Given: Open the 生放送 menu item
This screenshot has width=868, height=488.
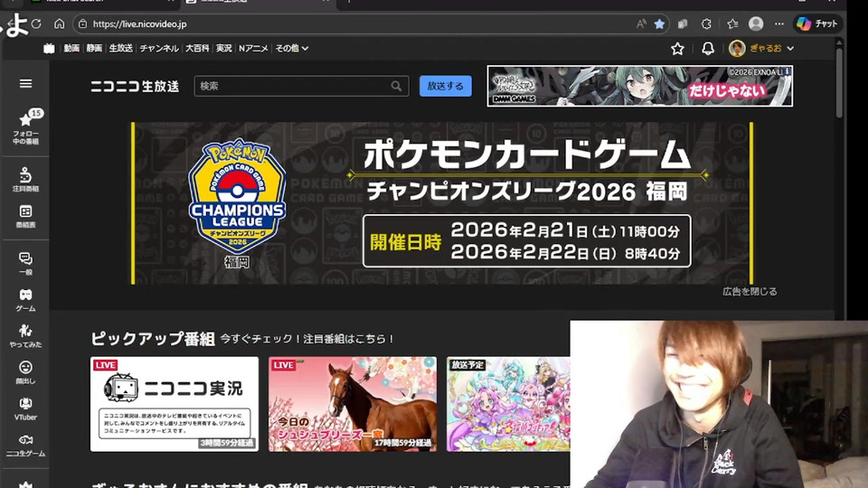Looking at the screenshot, I should (x=120, y=48).
